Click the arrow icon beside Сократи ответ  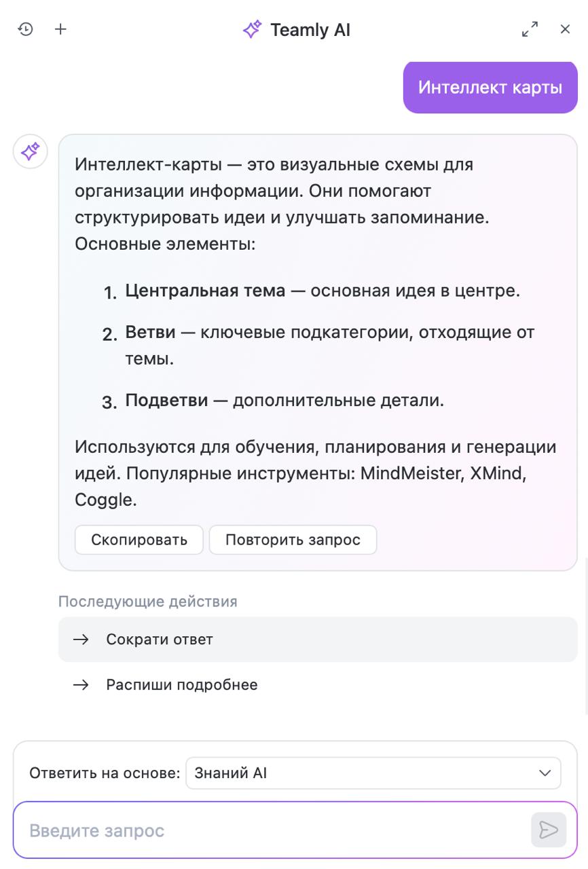81,639
